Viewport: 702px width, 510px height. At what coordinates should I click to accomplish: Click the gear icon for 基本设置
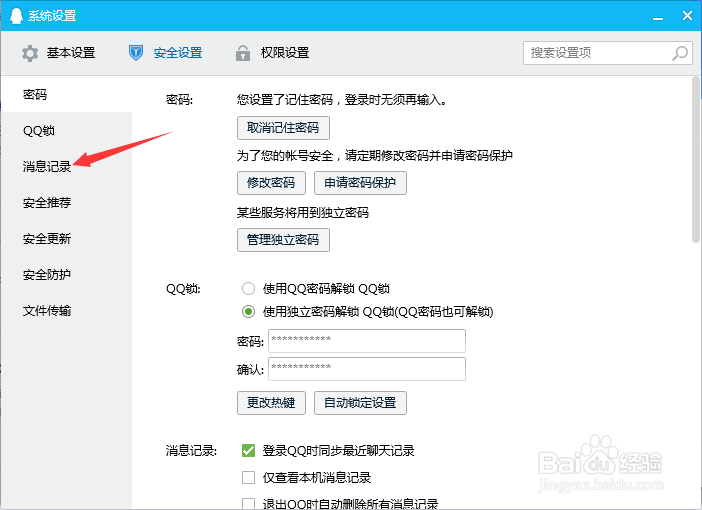click(30, 53)
